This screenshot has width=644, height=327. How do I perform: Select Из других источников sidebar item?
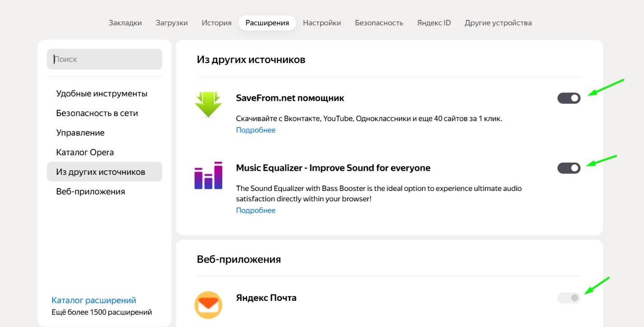(x=105, y=172)
